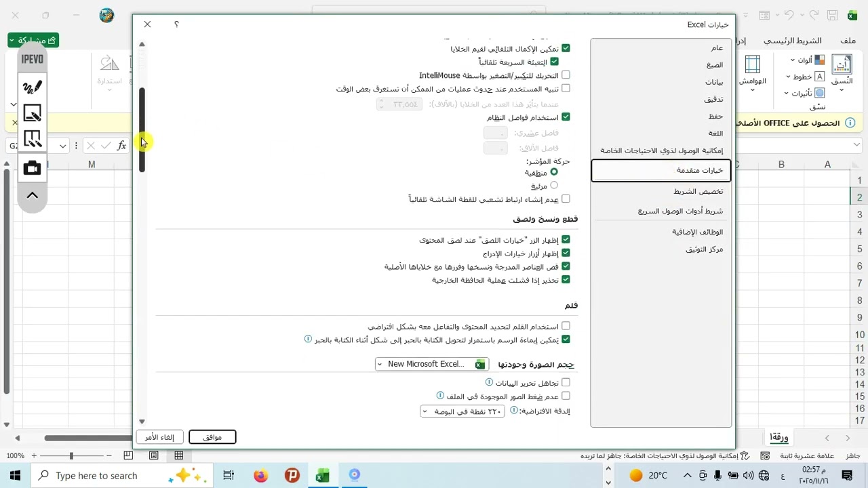The image size is (868, 488).
Task: Select the IPEVO screen annotation tool
Action: (32, 113)
